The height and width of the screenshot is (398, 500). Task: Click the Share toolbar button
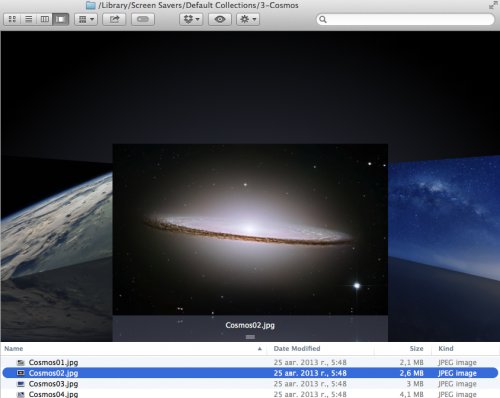pyautogui.click(x=114, y=19)
